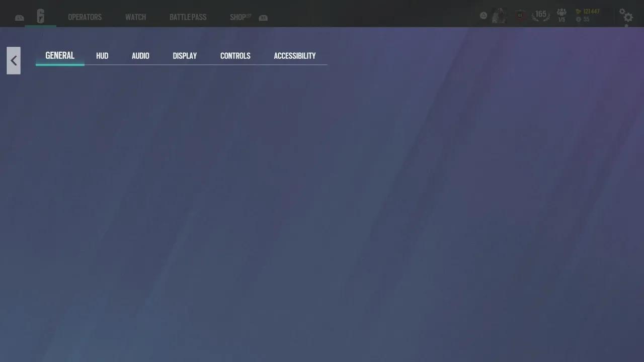Go back using the left arrow button
The height and width of the screenshot is (362, 644).
click(14, 61)
